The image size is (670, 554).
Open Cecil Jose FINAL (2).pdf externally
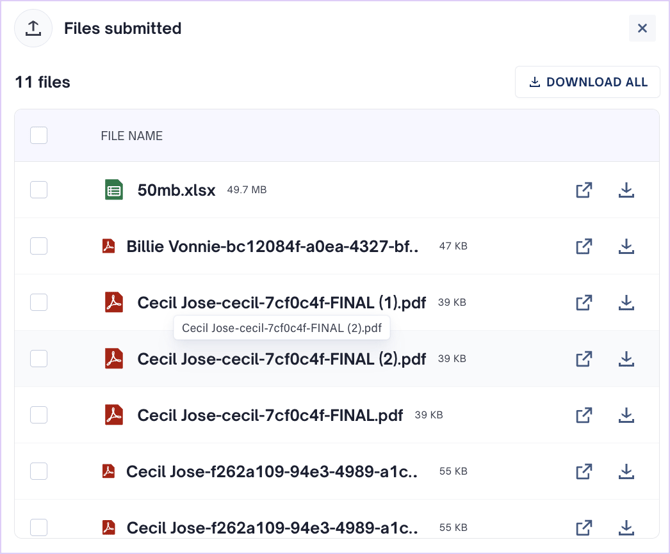click(584, 358)
